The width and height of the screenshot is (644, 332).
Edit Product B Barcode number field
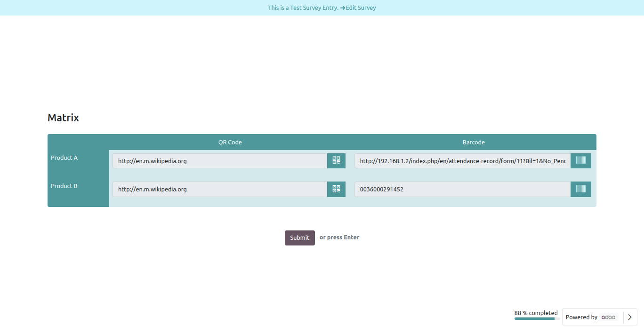pos(462,189)
